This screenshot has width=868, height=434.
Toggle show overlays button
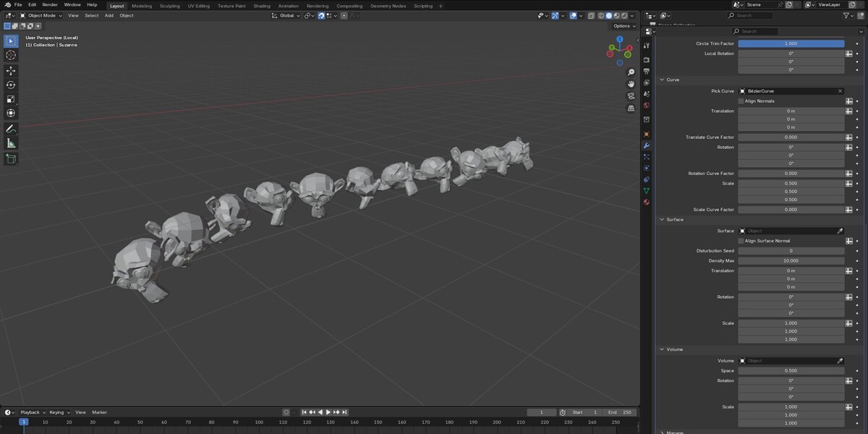[573, 15]
